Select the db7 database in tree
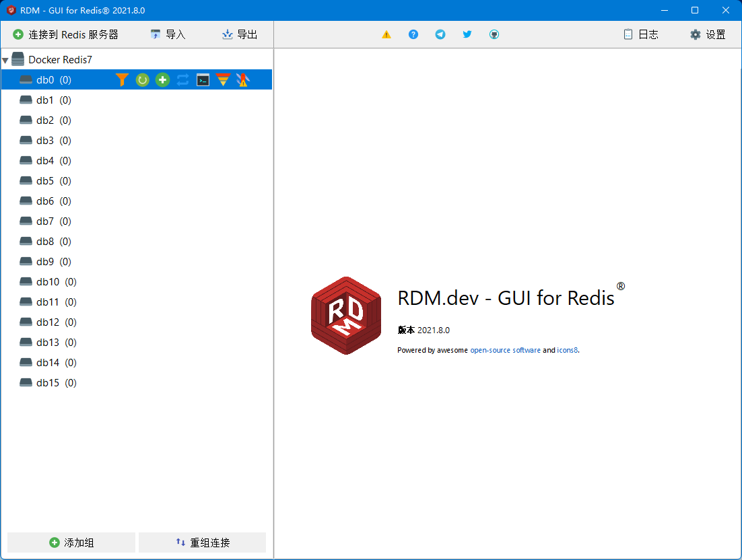The width and height of the screenshot is (742, 560). (45, 221)
